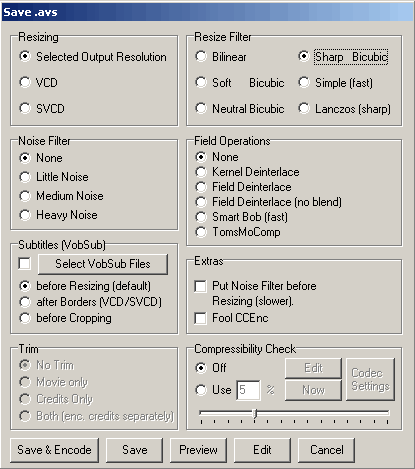Click the compressibility percentage input field
This screenshot has height=469, width=415.
249,390
